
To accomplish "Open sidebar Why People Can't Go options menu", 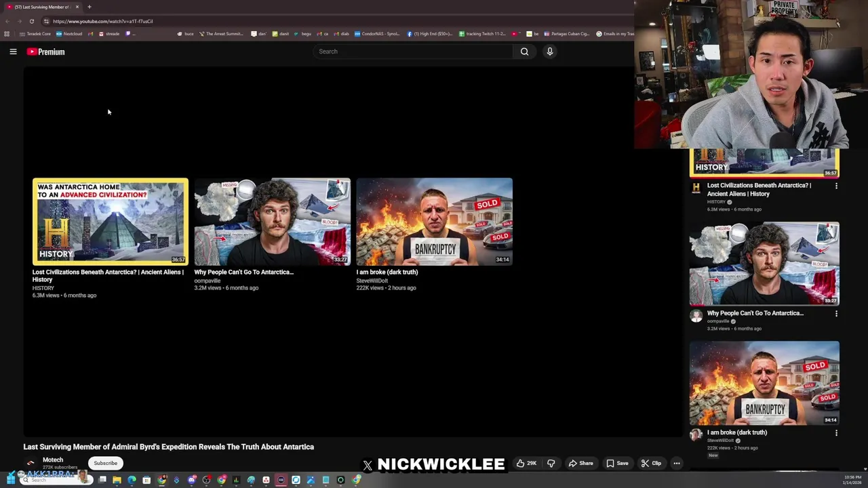I will pyautogui.click(x=836, y=314).
